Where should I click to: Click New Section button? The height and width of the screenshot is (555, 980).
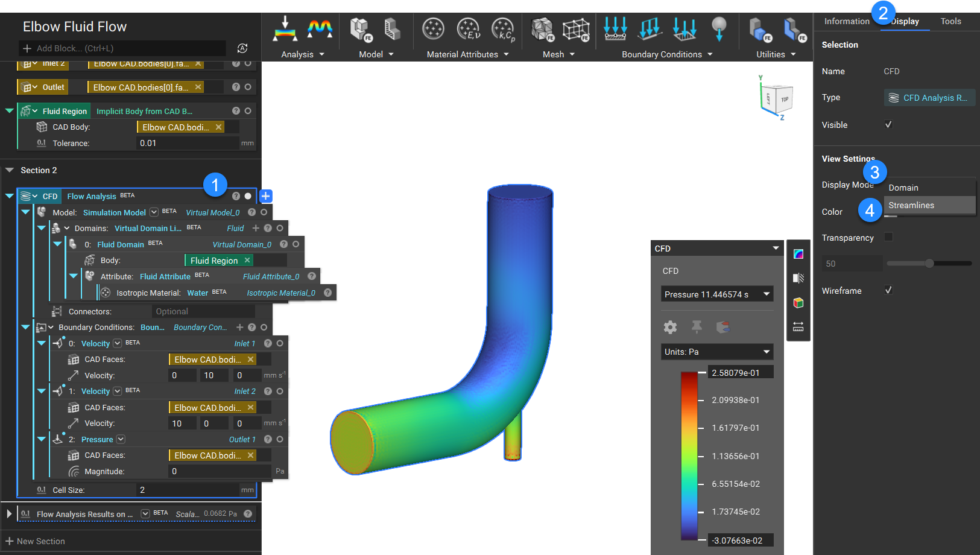tap(35, 541)
